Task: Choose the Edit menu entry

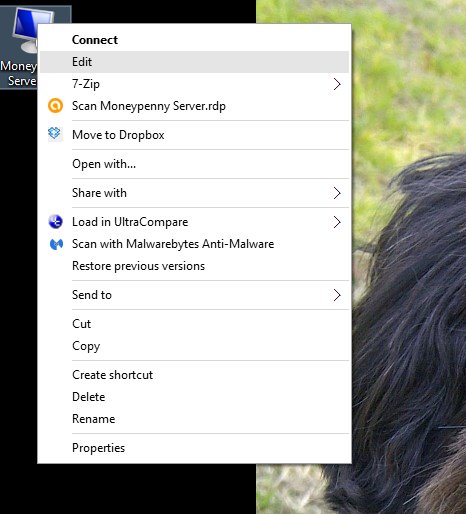Action: [194, 62]
